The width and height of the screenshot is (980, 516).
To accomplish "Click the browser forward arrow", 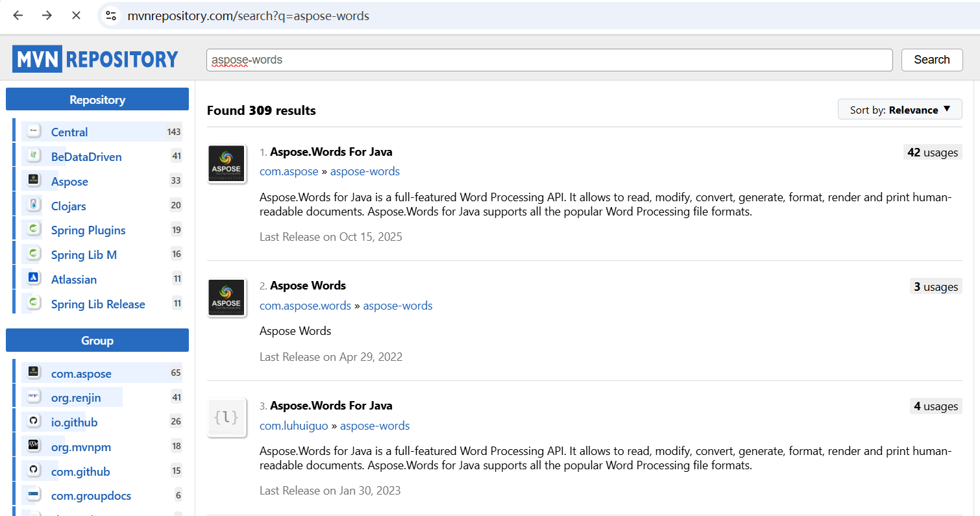I will (x=47, y=16).
